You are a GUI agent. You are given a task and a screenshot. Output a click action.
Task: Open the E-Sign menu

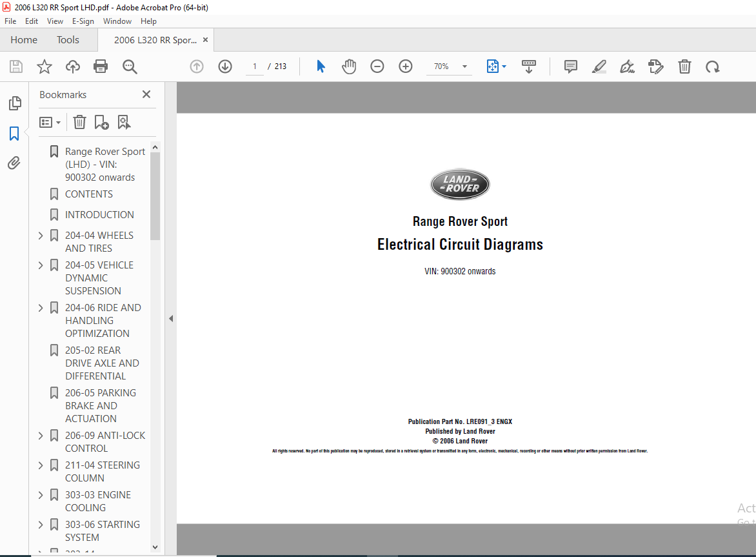[83, 21]
